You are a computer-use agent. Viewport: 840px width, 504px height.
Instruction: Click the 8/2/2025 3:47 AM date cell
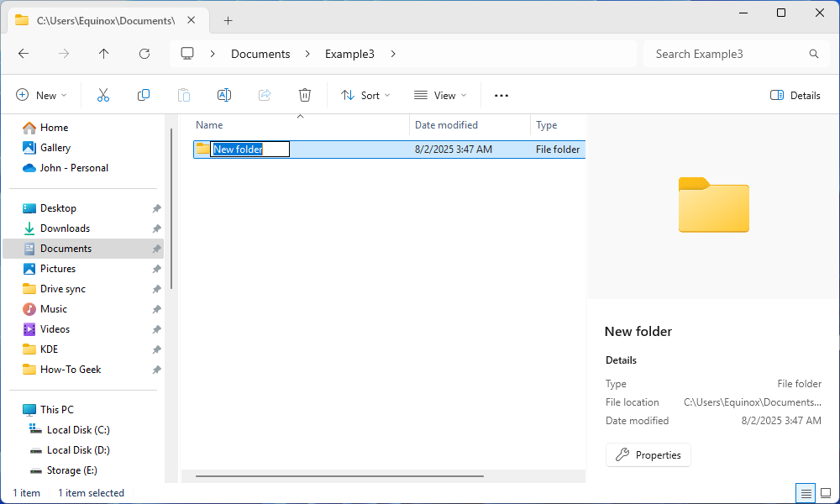click(454, 150)
